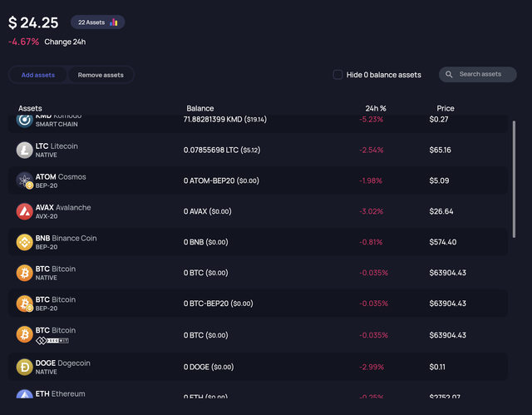Open the AVAX Avalanche asset name
The image size is (532, 415).
pyautogui.click(x=63, y=208)
